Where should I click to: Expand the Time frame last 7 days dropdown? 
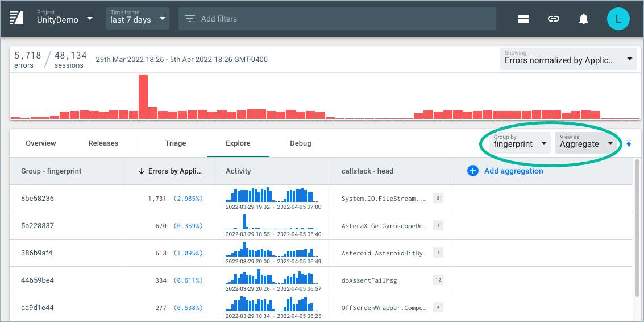138,19
